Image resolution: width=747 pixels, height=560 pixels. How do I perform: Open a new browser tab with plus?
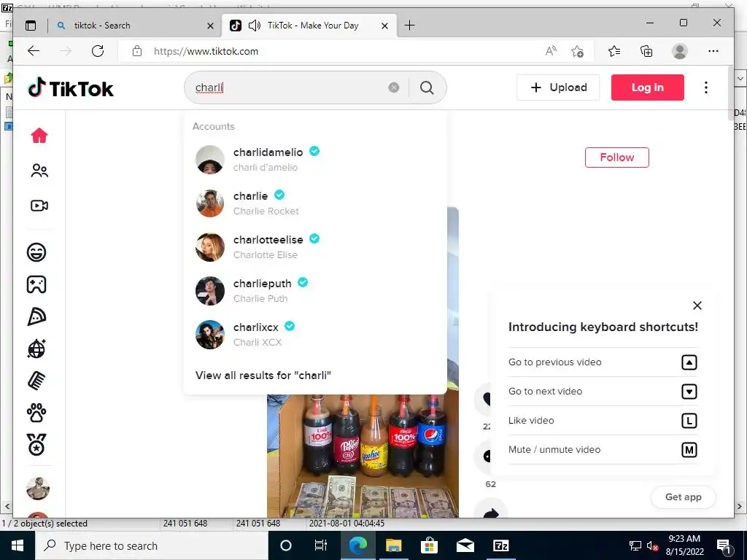(409, 26)
